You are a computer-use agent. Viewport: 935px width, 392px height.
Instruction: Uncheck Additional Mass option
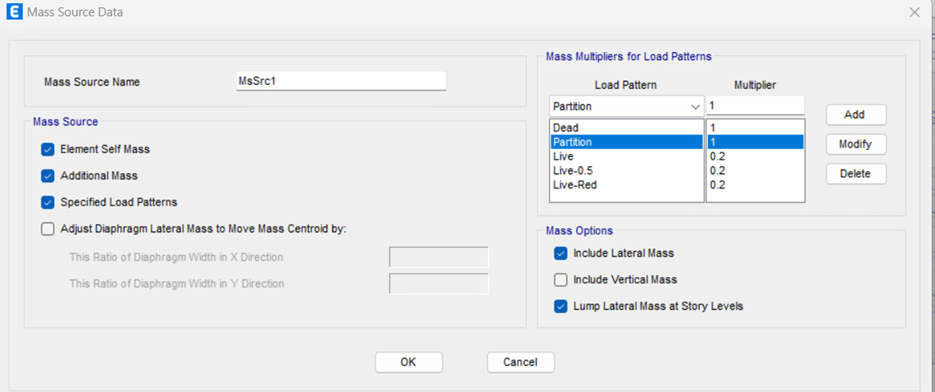(48, 175)
